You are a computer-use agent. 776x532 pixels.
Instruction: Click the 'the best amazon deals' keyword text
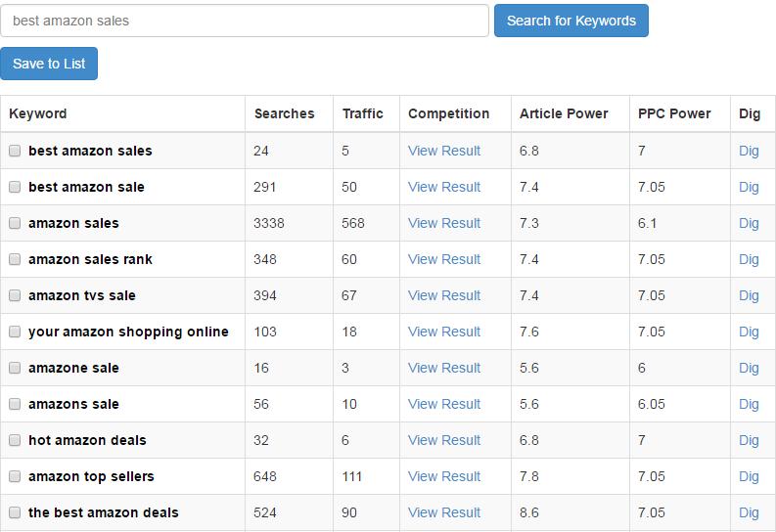click(104, 512)
